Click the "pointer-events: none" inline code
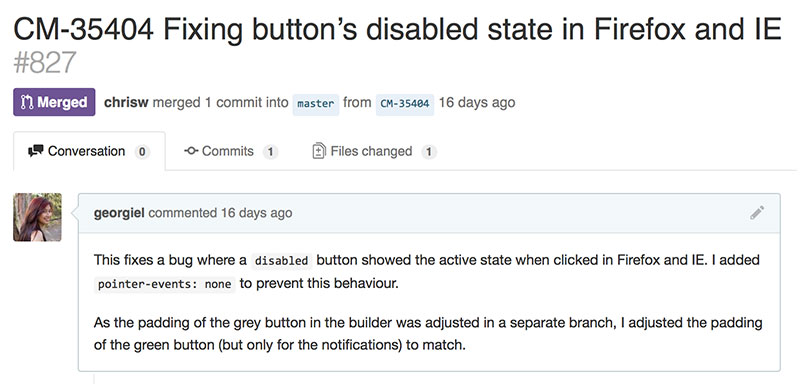Image resolution: width=800 pixels, height=386 pixels. pyautogui.click(x=164, y=284)
